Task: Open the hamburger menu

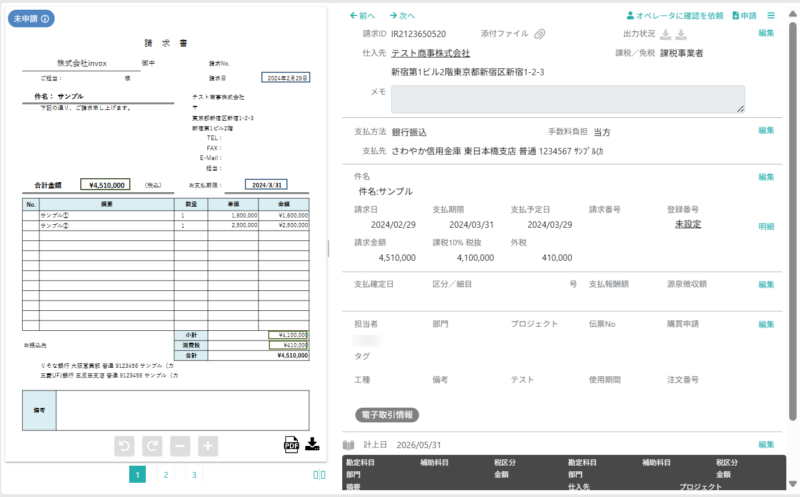Action: 771,16
